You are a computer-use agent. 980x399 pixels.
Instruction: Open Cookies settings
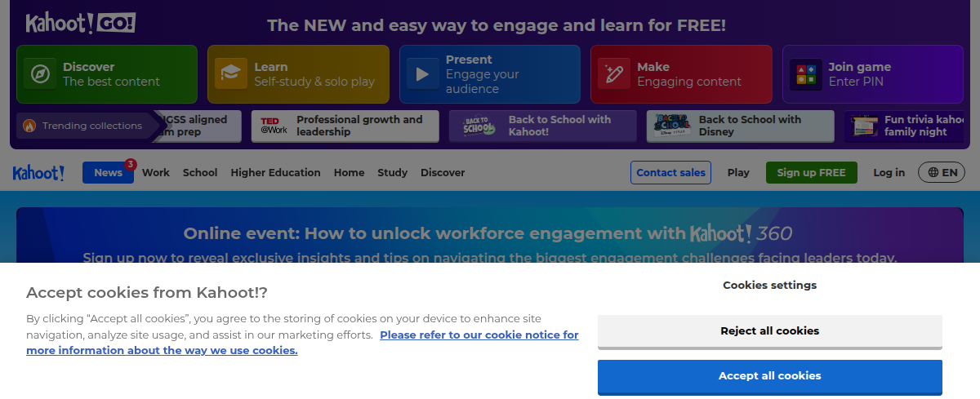(x=769, y=286)
